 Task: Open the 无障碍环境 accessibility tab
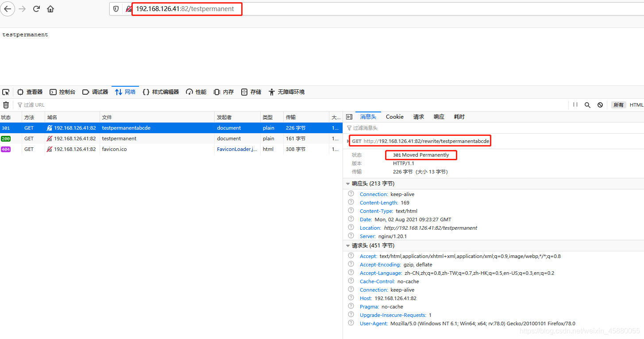point(286,92)
